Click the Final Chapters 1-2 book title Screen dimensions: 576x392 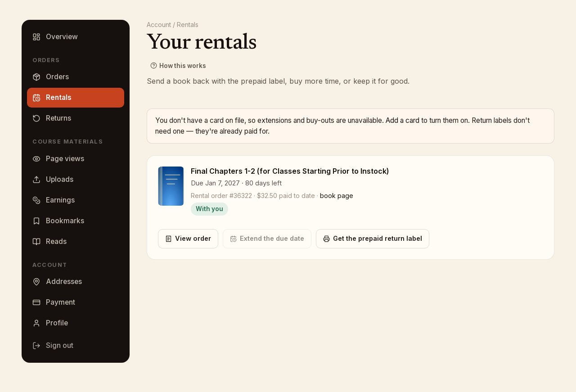click(x=290, y=171)
